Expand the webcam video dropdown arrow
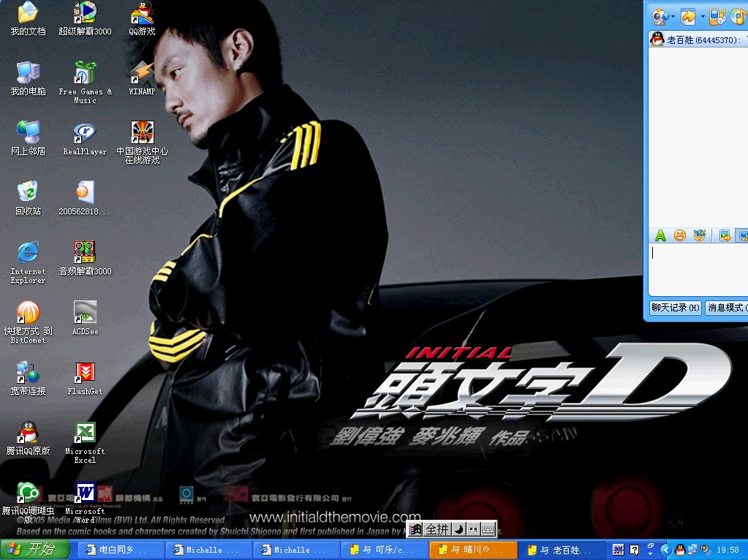This screenshot has height=560, width=748. click(x=673, y=16)
